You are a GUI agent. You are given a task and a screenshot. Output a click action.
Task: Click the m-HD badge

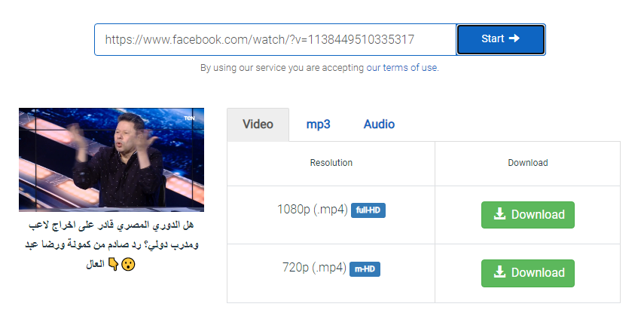365,268
